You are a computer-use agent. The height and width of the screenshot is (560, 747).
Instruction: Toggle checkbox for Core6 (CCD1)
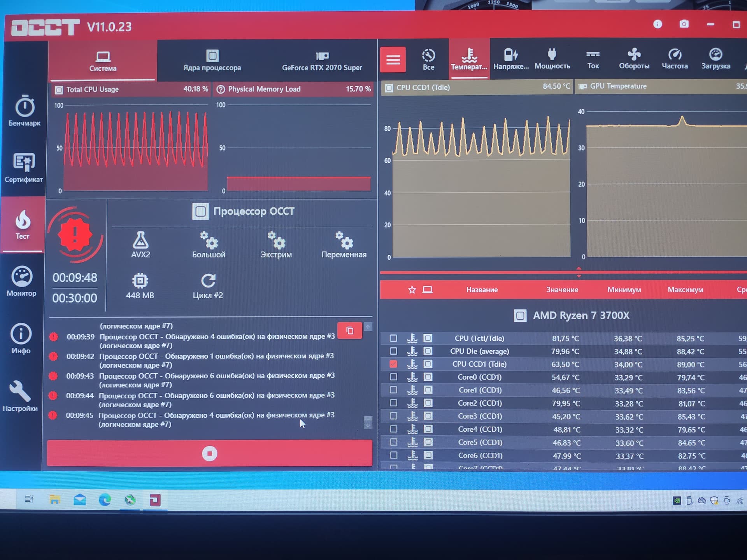(393, 455)
